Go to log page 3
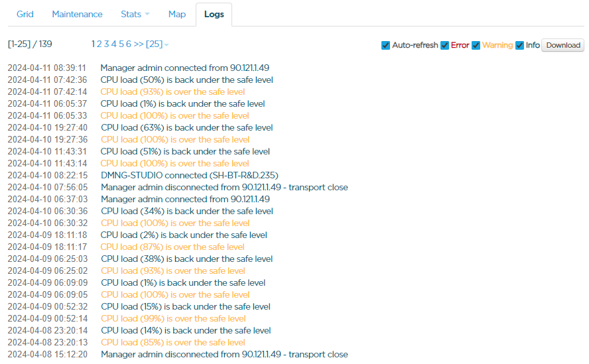Screen dimensions: 589x364 point(107,44)
